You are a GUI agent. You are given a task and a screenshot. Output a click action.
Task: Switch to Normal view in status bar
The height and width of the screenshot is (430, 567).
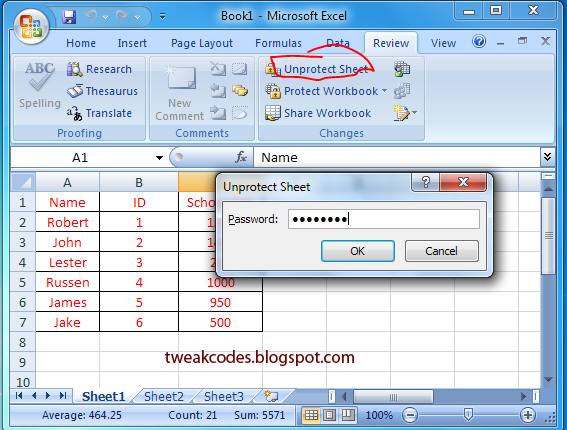point(311,415)
